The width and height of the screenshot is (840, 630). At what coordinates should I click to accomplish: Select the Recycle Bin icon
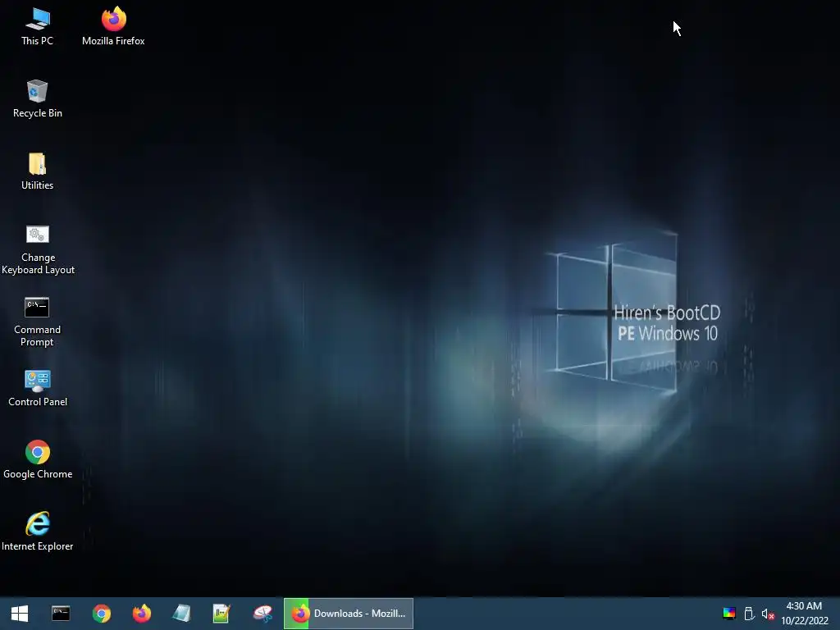(37, 99)
